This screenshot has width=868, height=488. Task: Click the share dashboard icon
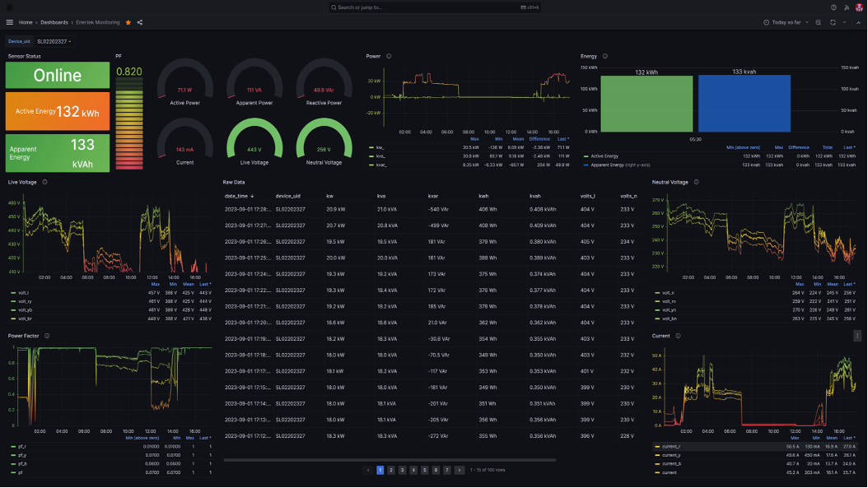[x=140, y=22]
